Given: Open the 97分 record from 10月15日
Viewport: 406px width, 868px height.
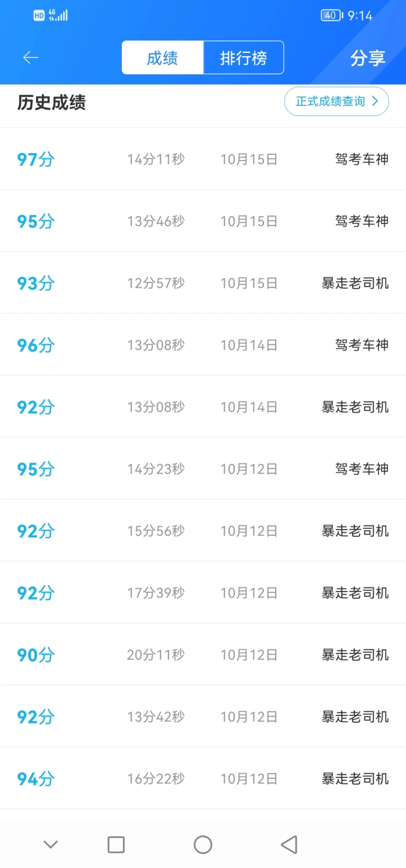Looking at the screenshot, I should (203, 159).
